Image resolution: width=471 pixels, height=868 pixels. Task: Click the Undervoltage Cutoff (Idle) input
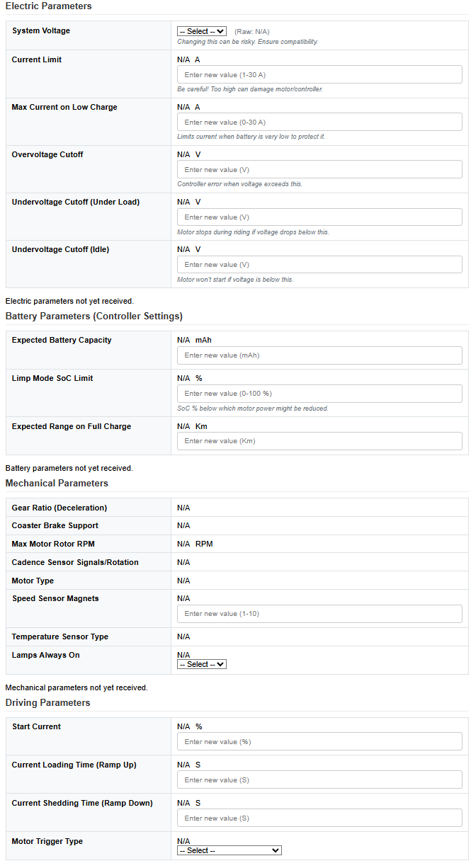pos(319,264)
